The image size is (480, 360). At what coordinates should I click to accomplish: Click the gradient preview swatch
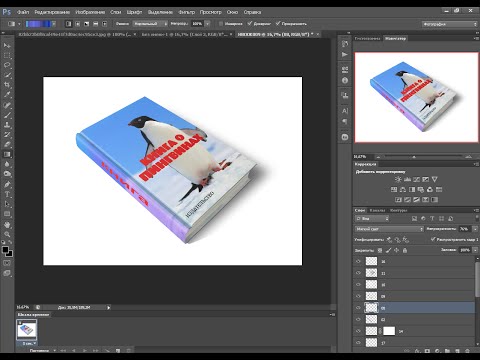[x=38, y=24]
